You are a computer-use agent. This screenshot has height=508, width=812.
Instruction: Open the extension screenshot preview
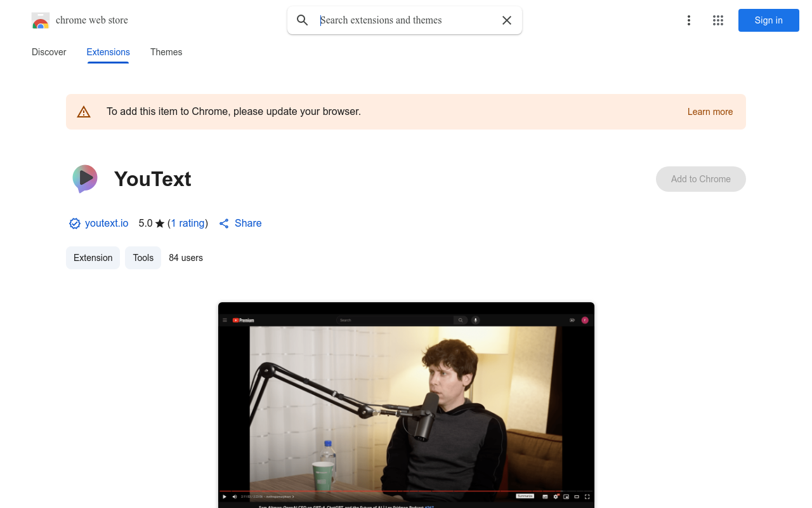coord(406,405)
